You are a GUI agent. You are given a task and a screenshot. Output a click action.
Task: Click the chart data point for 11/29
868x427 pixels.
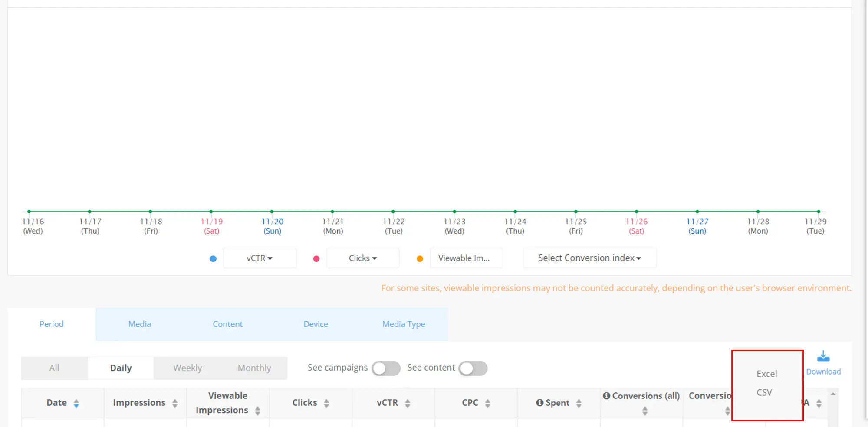coord(819,212)
